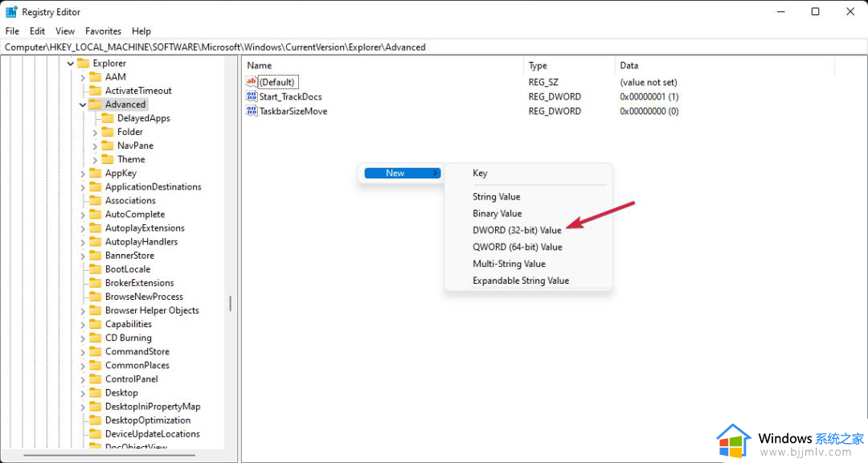
Task: Click the BootLocale folder icon
Action: pyautogui.click(x=95, y=269)
